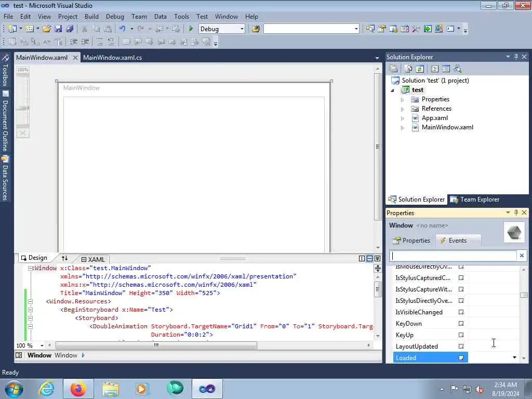Click the Loaded event marker box
Screen dimensions: 532x399
coord(461,357)
